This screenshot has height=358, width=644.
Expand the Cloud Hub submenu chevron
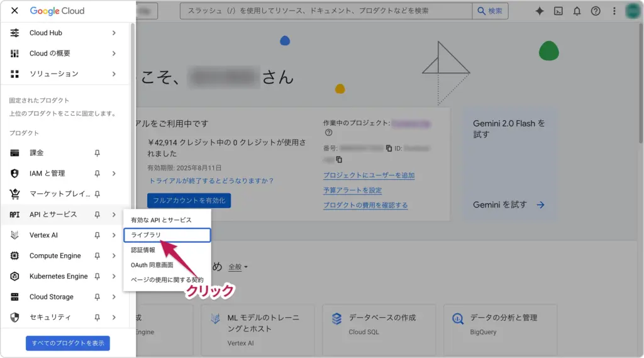(x=114, y=33)
